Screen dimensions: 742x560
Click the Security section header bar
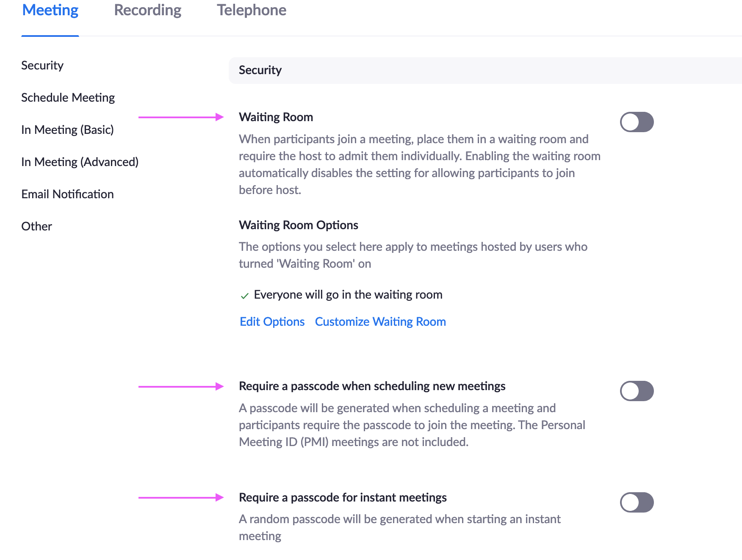[x=485, y=70]
